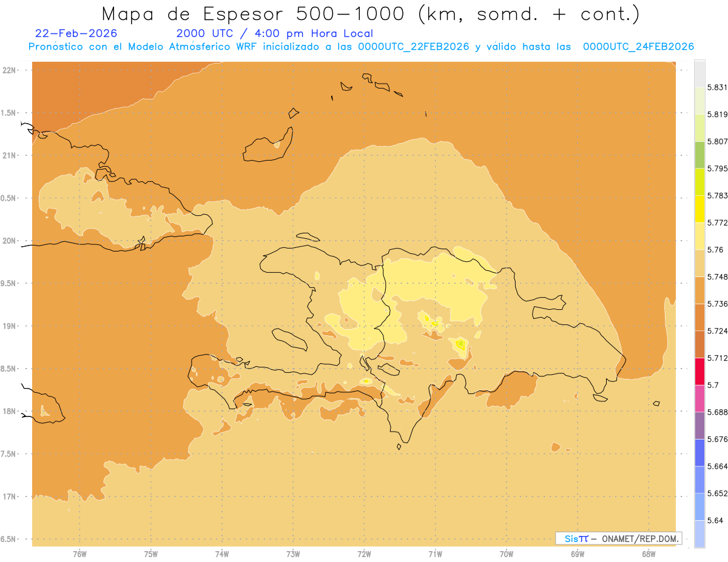The height and width of the screenshot is (562, 728).
Task: Click the time label '2000 UTC / 4:00 pm Hora Local'
Action: [275, 33]
